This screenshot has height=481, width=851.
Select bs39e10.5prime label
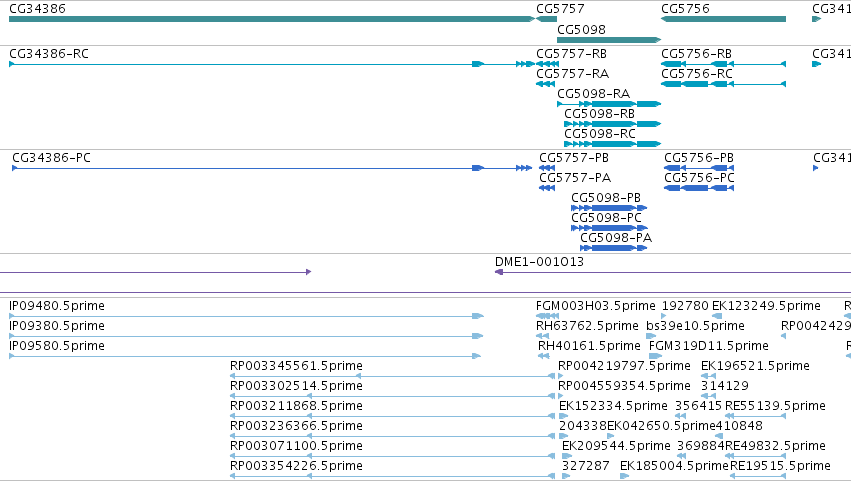pyautogui.click(x=695, y=326)
